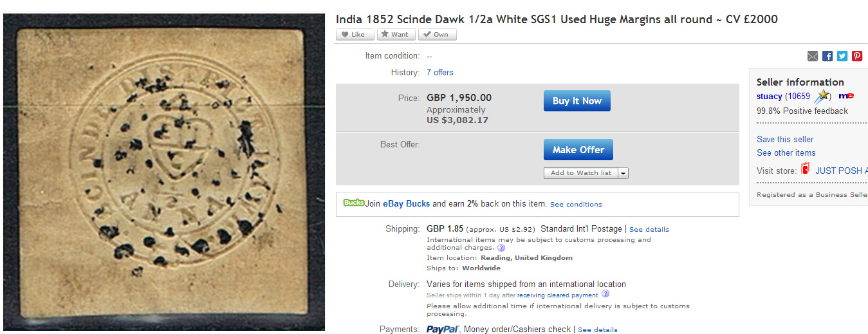Image resolution: width=868 pixels, height=334 pixels.
Task: View the 7 offers history
Action: (440, 73)
